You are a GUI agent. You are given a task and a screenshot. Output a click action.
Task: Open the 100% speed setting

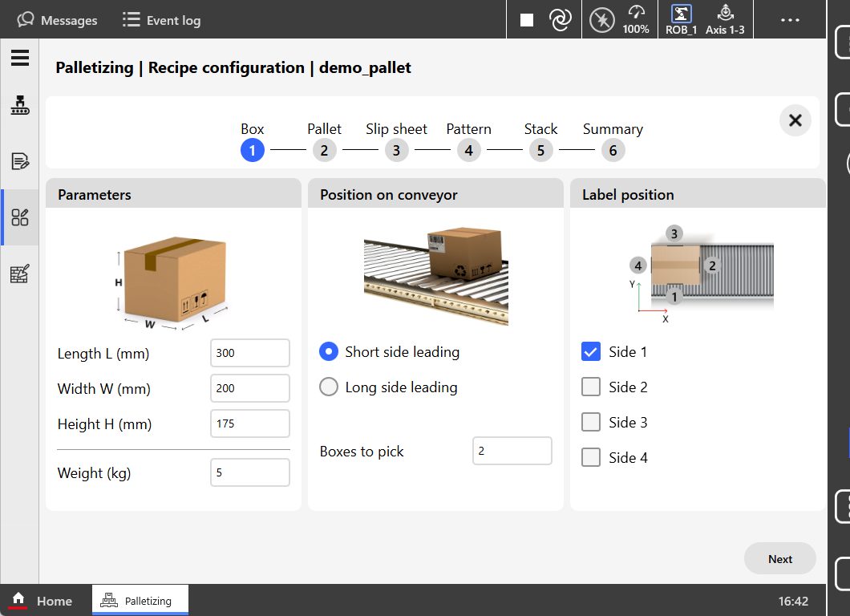coord(636,20)
